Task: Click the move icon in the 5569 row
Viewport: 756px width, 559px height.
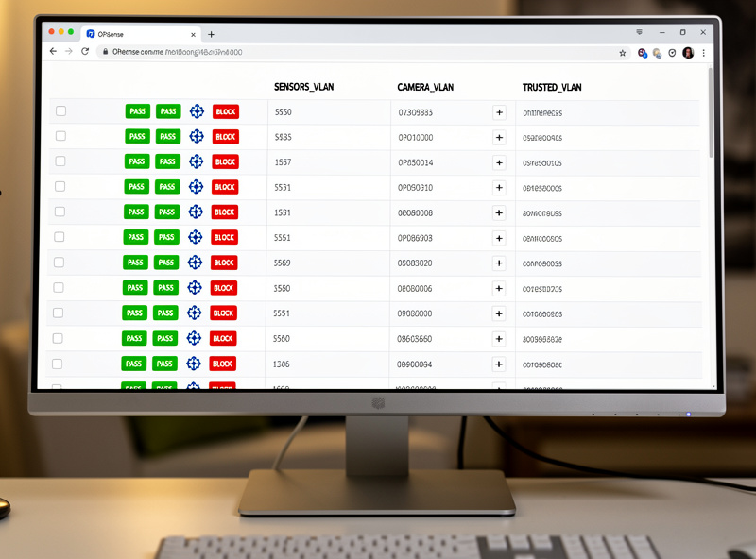Action: 195,263
